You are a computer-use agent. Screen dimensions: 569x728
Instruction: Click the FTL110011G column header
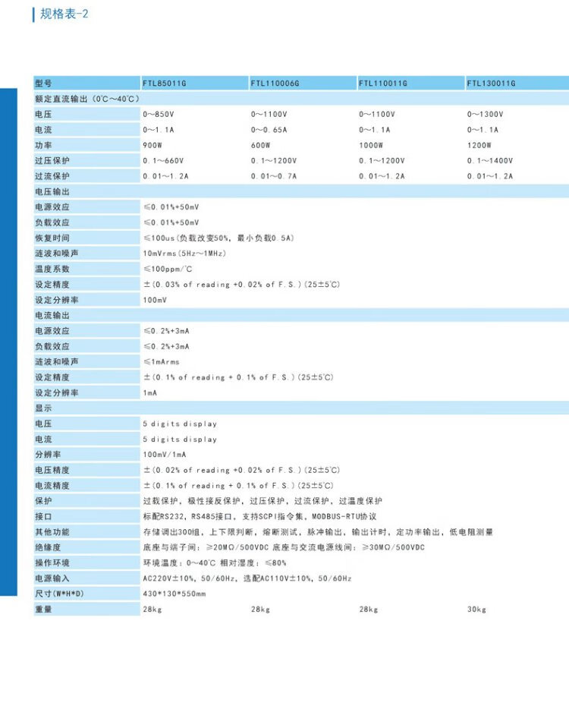383,84
